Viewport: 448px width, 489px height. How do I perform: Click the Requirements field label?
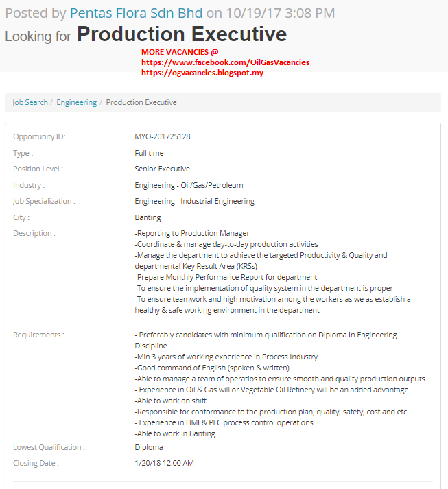point(38,335)
